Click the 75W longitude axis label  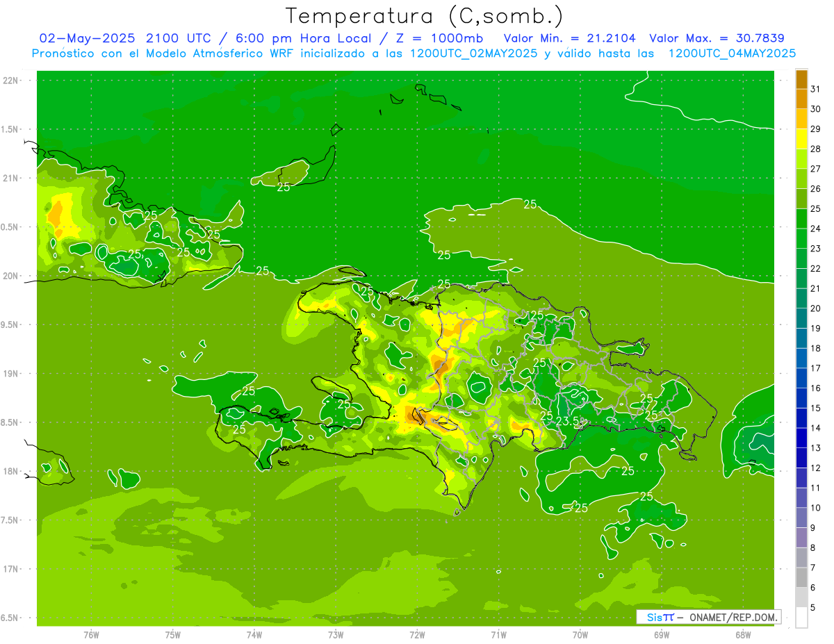(173, 634)
